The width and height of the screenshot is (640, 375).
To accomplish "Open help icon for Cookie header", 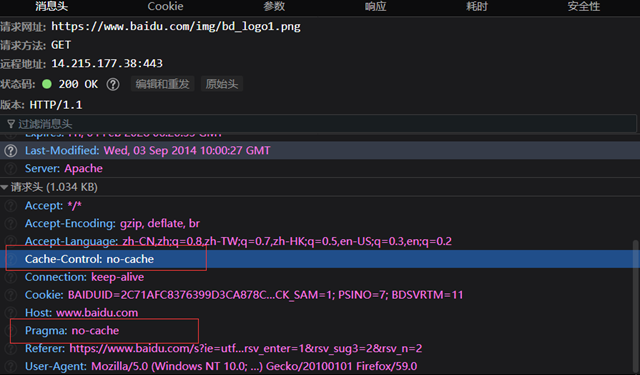I will tap(11, 295).
